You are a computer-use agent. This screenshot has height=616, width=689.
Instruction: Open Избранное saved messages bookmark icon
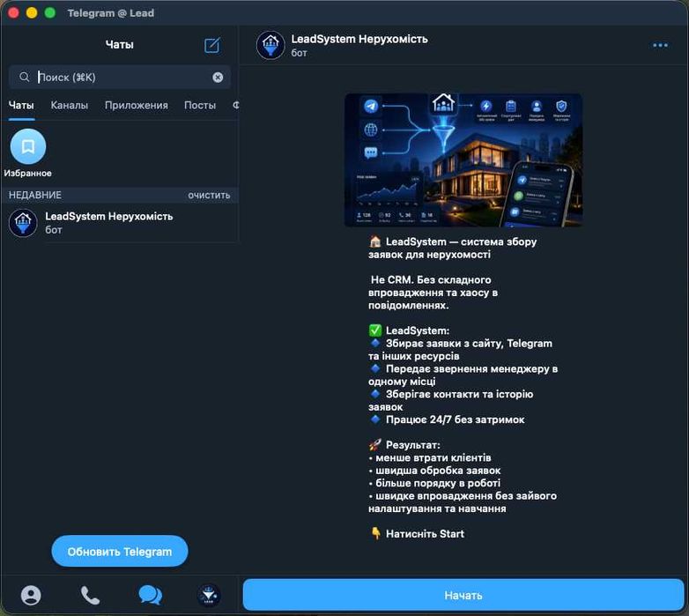pyautogui.click(x=28, y=146)
